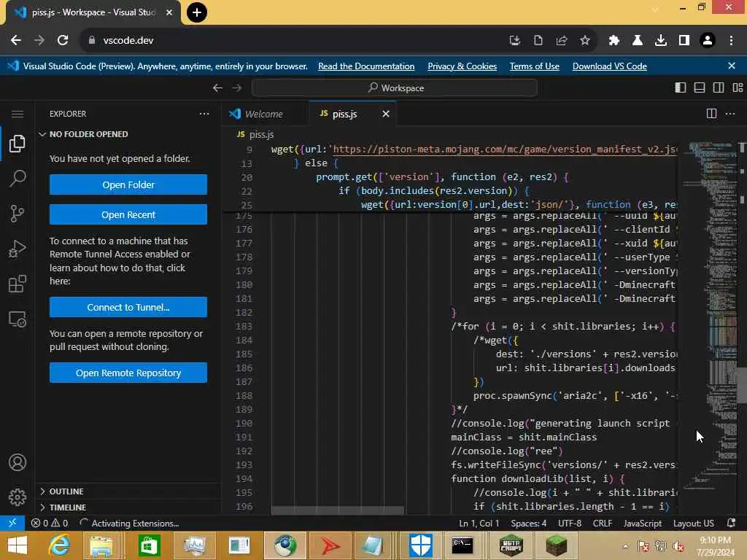The width and height of the screenshot is (747, 560).
Task: Click the Open Recent button
Action: coord(128,215)
